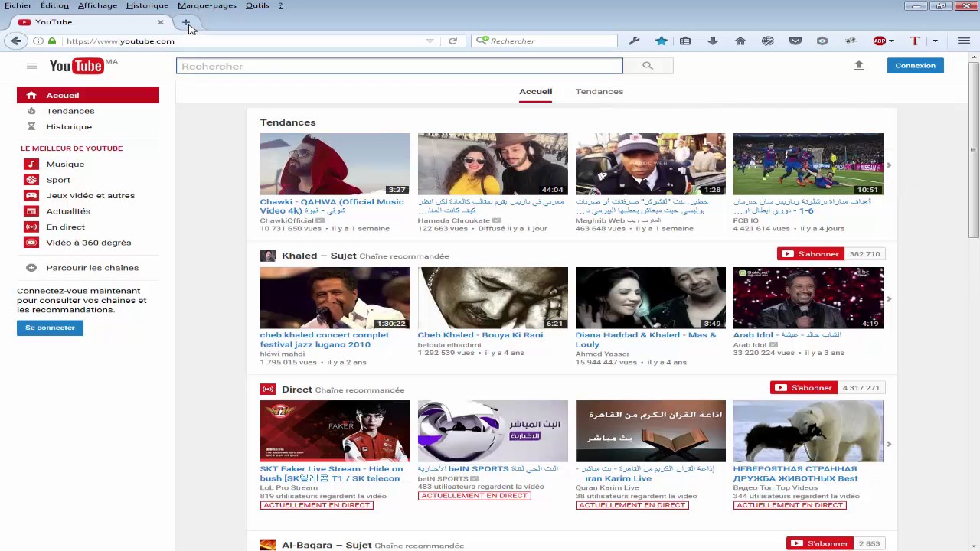Open Chawki - QAHWA video title link
The height and width of the screenshot is (551, 980).
coord(332,206)
